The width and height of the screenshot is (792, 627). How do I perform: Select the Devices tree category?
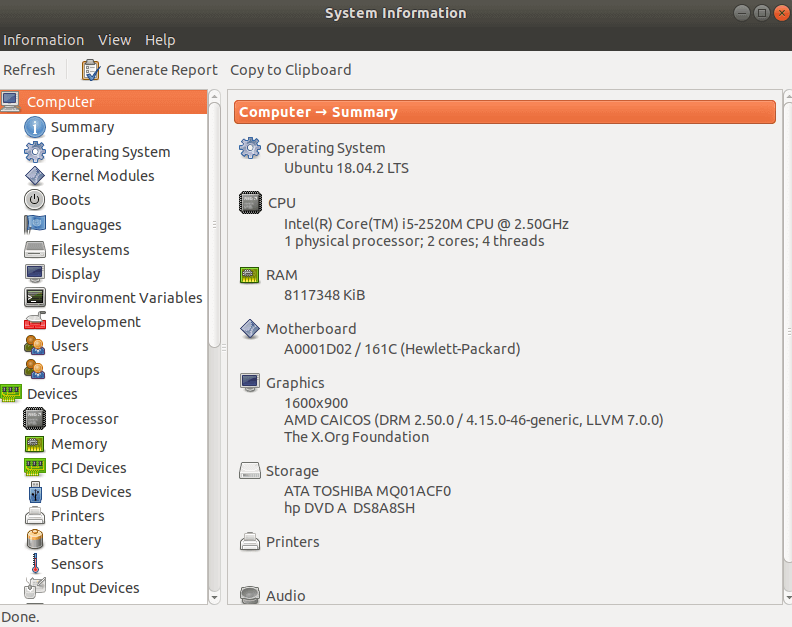point(52,394)
